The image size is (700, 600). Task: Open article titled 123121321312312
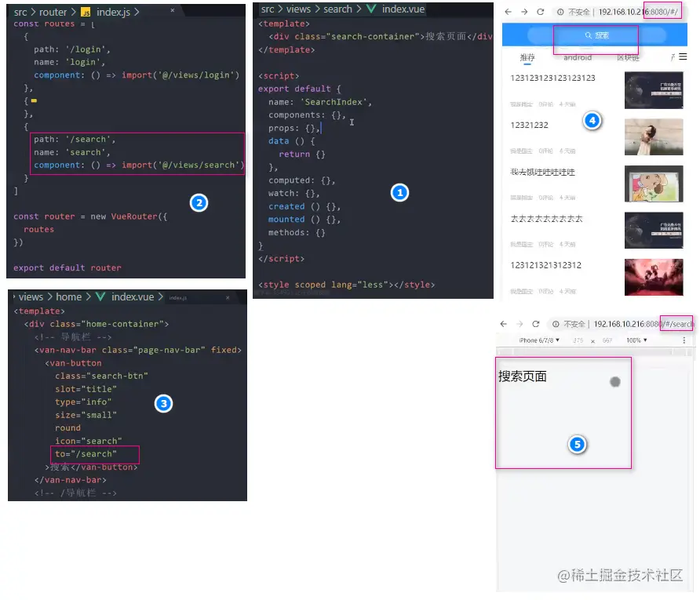tap(545, 265)
